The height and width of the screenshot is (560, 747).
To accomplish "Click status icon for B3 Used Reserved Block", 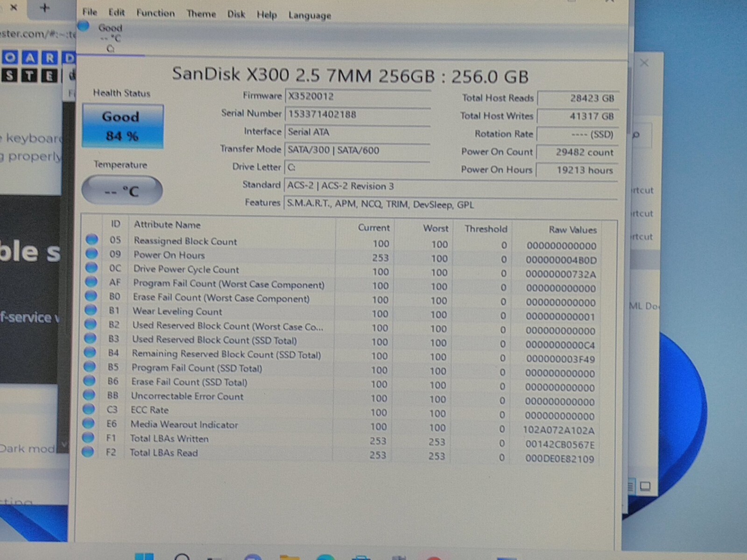I will 90,338.
